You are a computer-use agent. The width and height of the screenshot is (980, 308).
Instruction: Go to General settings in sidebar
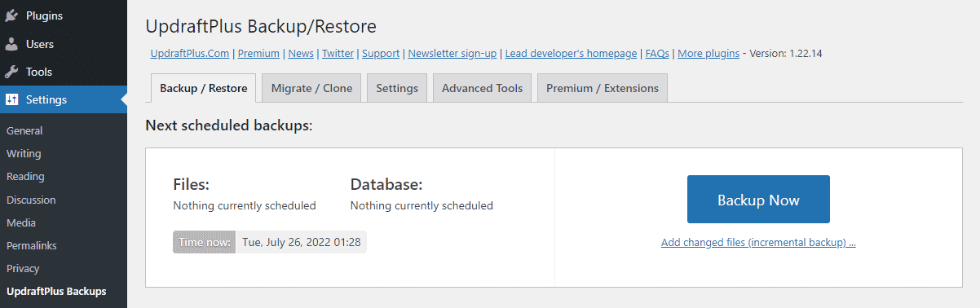click(24, 130)
